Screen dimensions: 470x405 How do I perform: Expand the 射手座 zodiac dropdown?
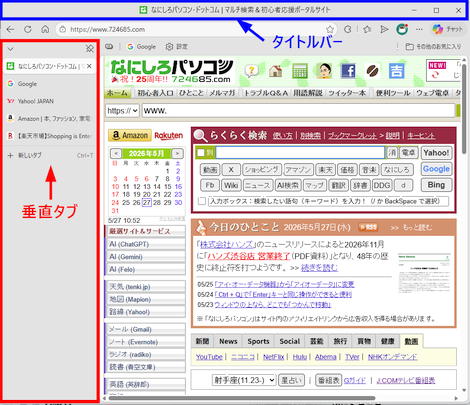[x=244, y=380]
